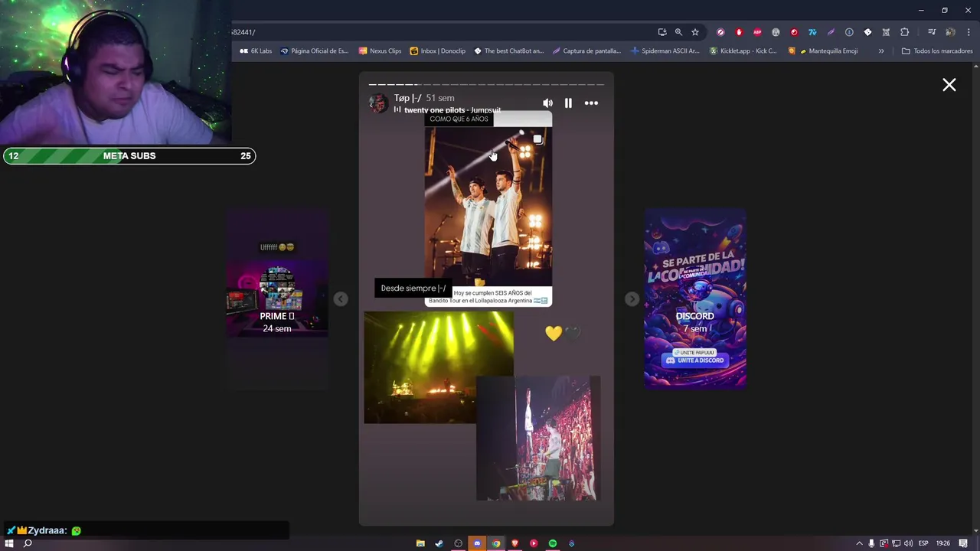Click the 51 sem timestamp

(440, 98)
